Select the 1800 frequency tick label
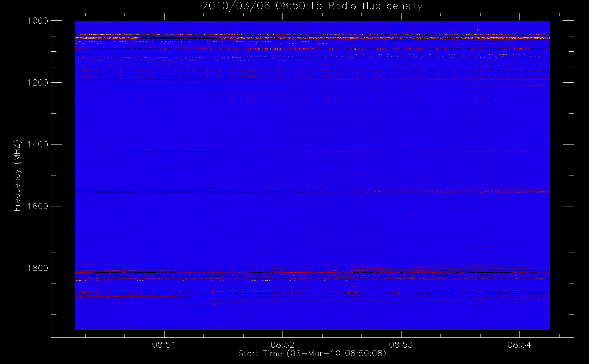Viewport: 589px width, 364px height. click(x=38, y=268)
